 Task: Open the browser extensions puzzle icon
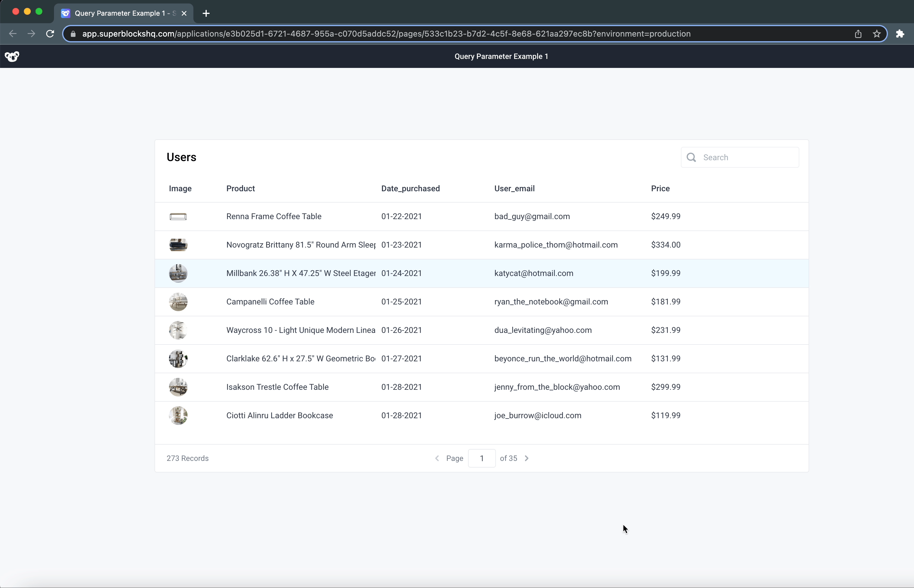(900, 34)
